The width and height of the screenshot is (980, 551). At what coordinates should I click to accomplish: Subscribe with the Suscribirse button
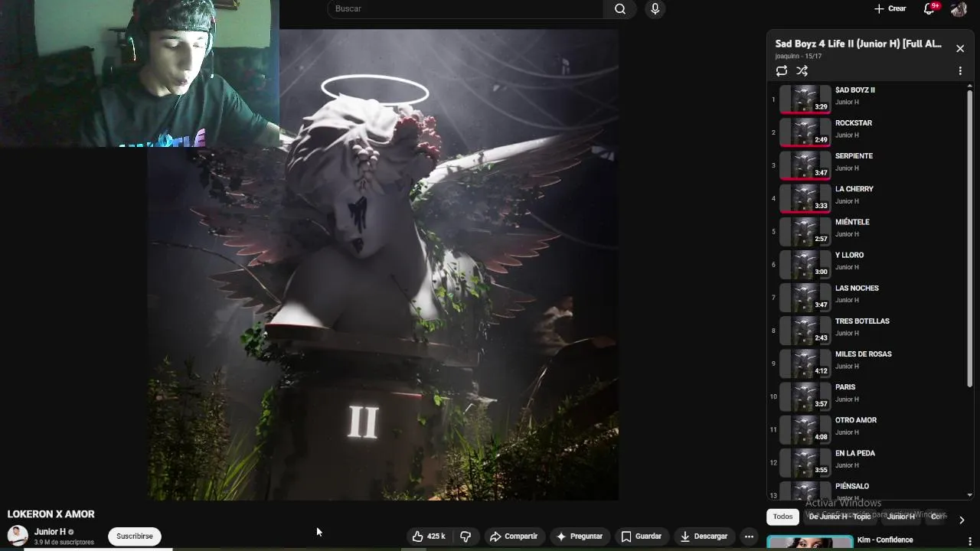click(x=135, y=536)
